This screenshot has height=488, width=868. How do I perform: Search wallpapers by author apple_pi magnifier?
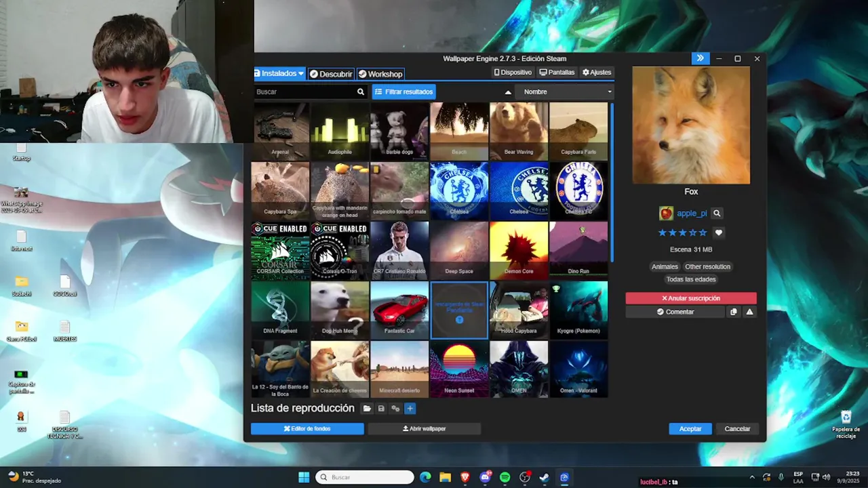717,213
